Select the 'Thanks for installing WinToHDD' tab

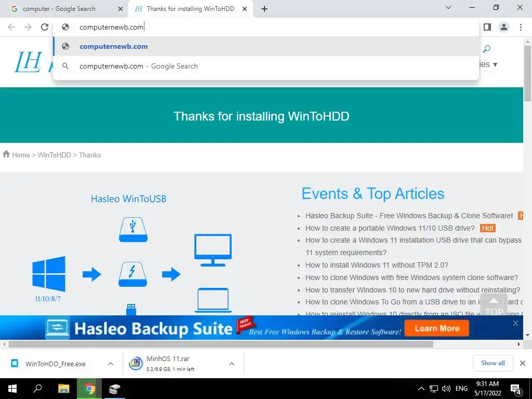pos(190,9)
